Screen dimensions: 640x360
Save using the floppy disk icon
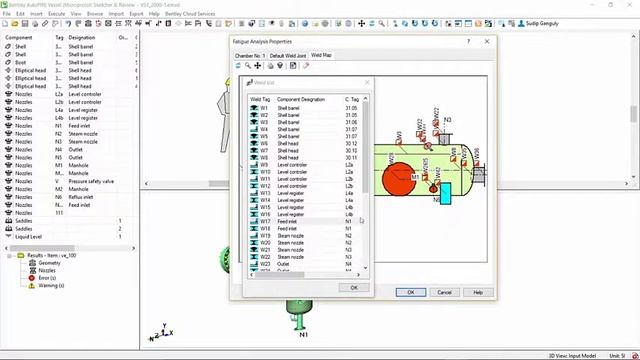click(25, 24)
